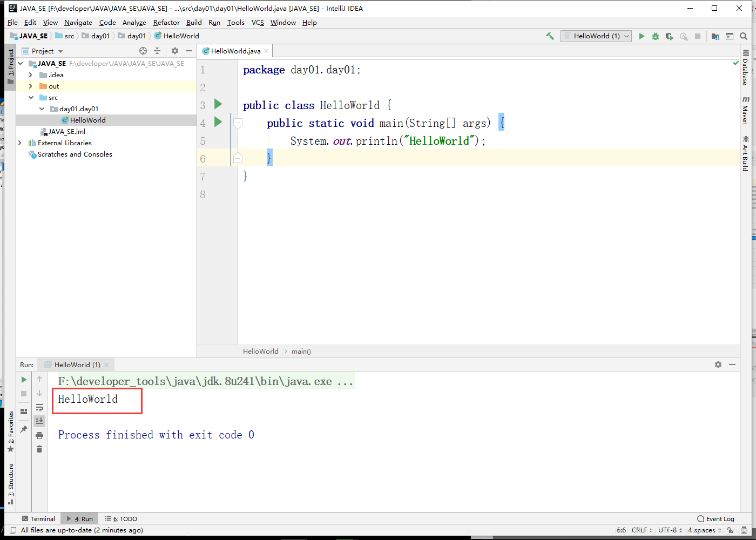Image resolution: width=756 pixels, height=540 pixels.
Task: Click the 4: Run tool window button
Action: pos(79,519)
